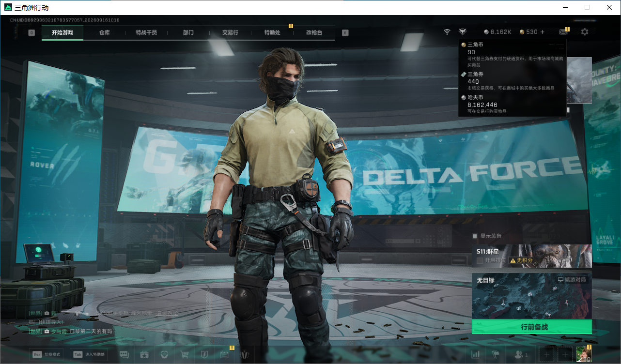Image resolution: width=621 pixels, height=364 pixels.
Task: Enable the 开启排位 ranked checkbox
Action: (480, 260)
